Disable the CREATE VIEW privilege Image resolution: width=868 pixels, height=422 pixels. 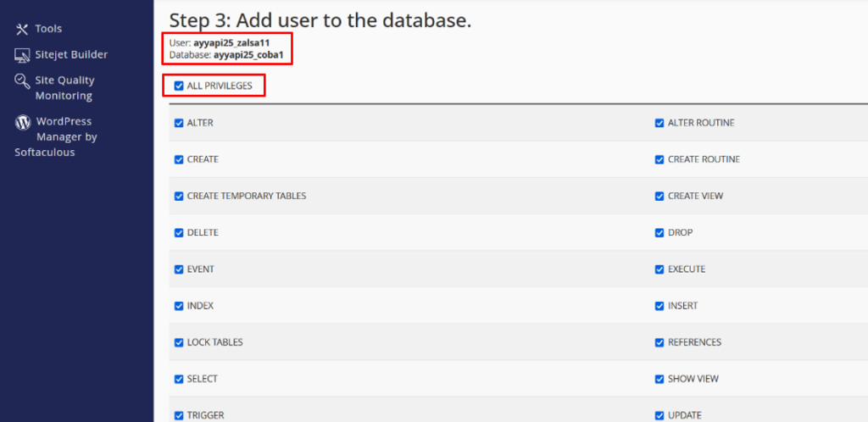(659, 196)
